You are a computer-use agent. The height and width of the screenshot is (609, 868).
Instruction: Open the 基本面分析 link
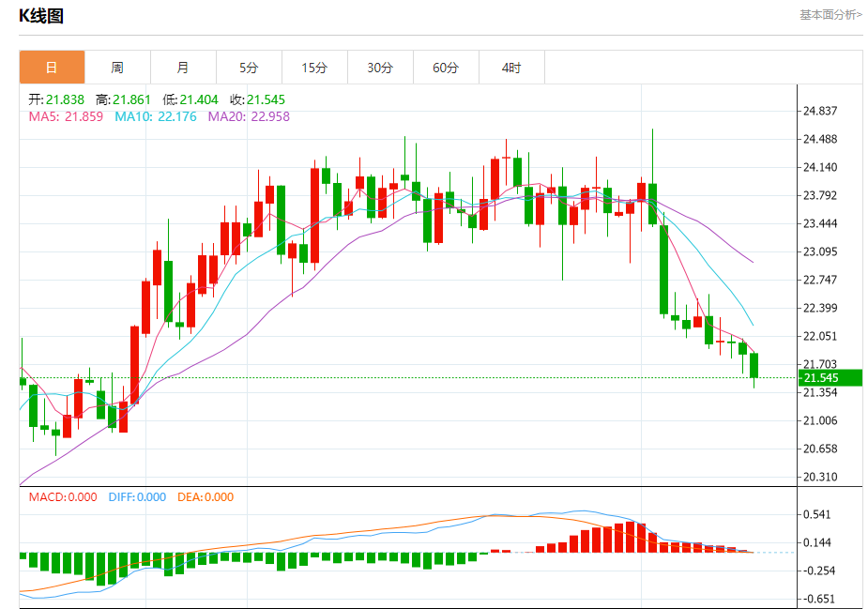click(830, 15)
